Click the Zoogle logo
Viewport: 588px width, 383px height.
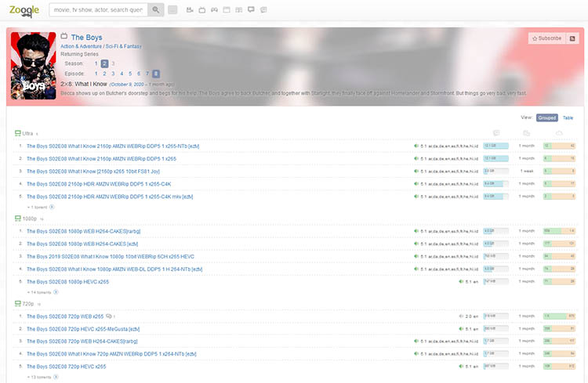[24, 10]
